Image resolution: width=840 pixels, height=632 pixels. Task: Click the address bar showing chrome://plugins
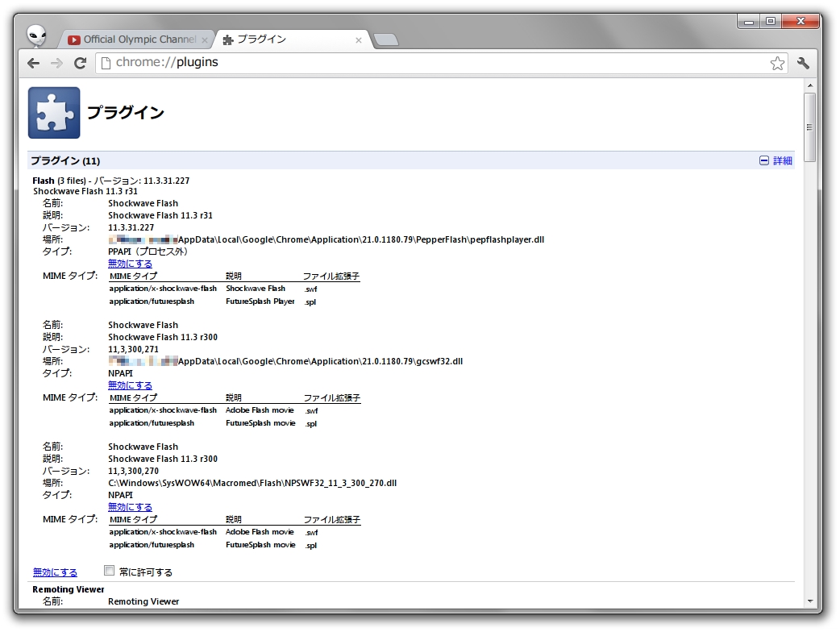click(x=242, y=62)
